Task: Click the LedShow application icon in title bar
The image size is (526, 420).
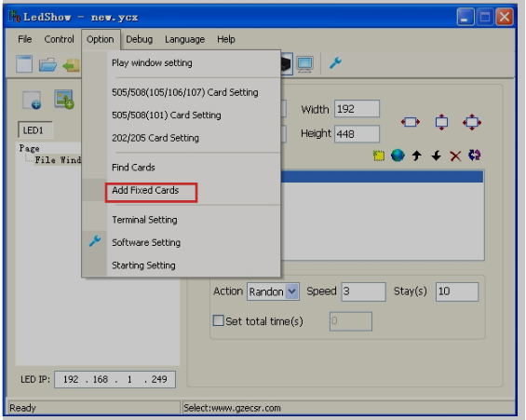Action: [x=14, y=16]
